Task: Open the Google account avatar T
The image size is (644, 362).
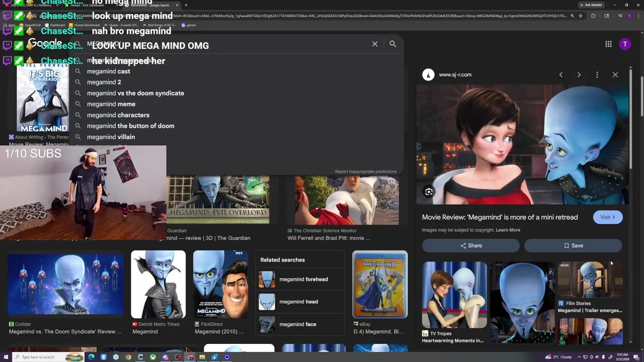Action: tap(625, 44)
